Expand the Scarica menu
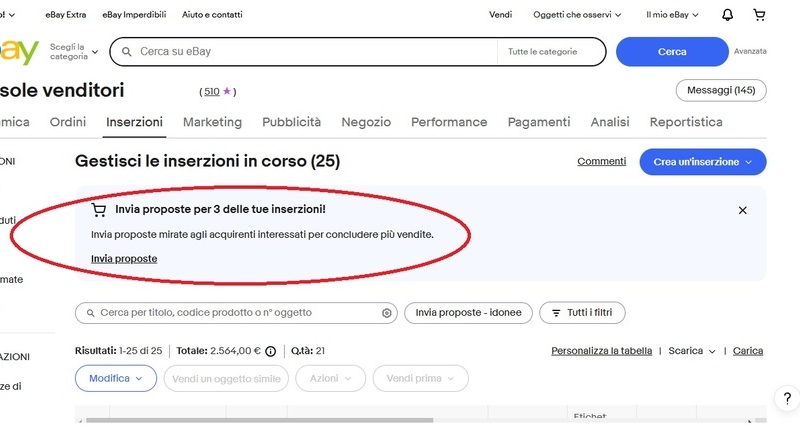Image resolution: width=800 pixels, height=428 pixels. pyautogui.click(x=692, y=351)
